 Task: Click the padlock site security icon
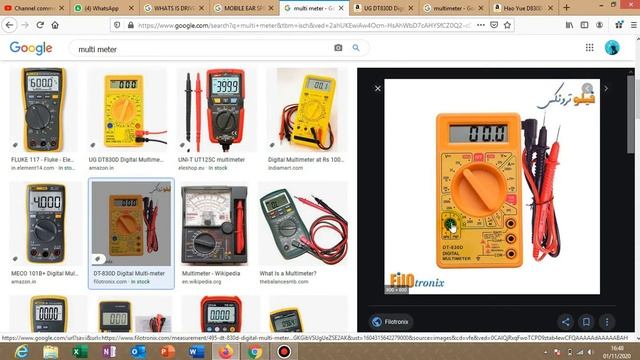[131, 25]
